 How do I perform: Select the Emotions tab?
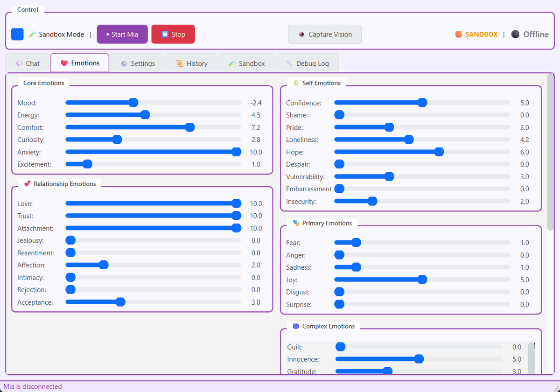80,63
